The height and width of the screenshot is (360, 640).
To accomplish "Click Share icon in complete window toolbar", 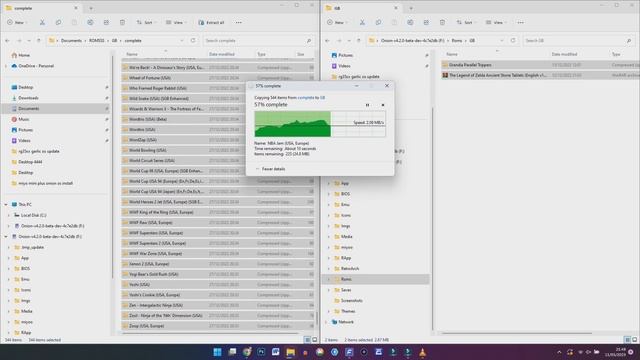I will pyautogui.click(x=106, y=22).
